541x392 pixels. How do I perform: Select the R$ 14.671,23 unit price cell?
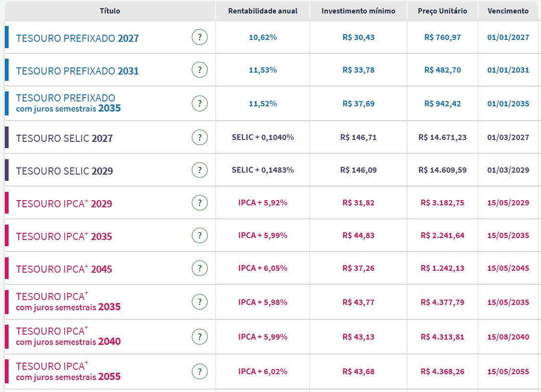click(x=442, y=138)
